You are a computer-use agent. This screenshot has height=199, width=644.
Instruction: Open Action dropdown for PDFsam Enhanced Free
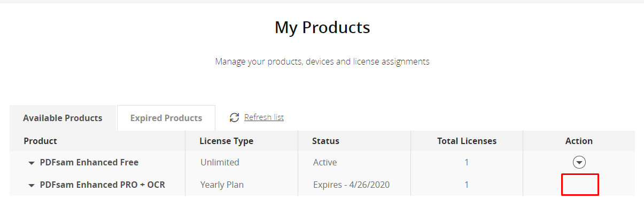click(579, 163)
